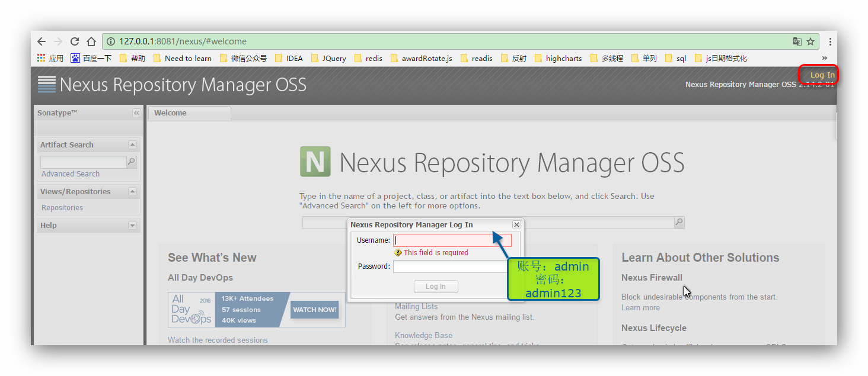Open the readis bookmark folder

[x=477, y=58]
